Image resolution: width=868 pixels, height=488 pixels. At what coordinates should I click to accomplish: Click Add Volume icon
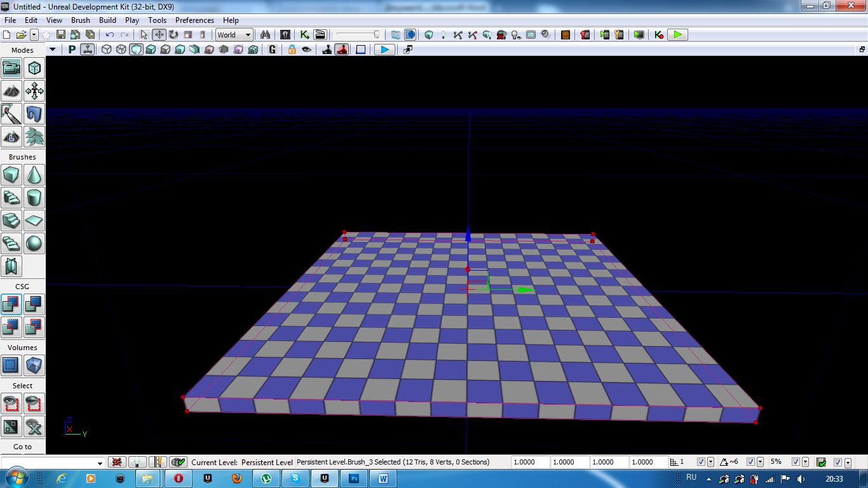(x=34, y=365)
